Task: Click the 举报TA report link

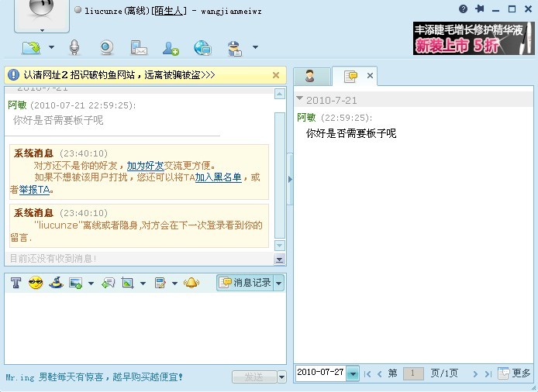Action: pyautogui.click(x=34, y=189)
